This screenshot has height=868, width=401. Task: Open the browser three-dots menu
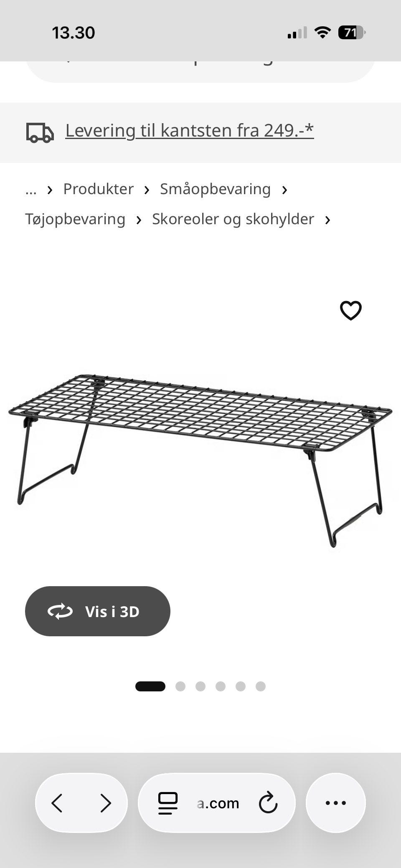tap(335, 802)
